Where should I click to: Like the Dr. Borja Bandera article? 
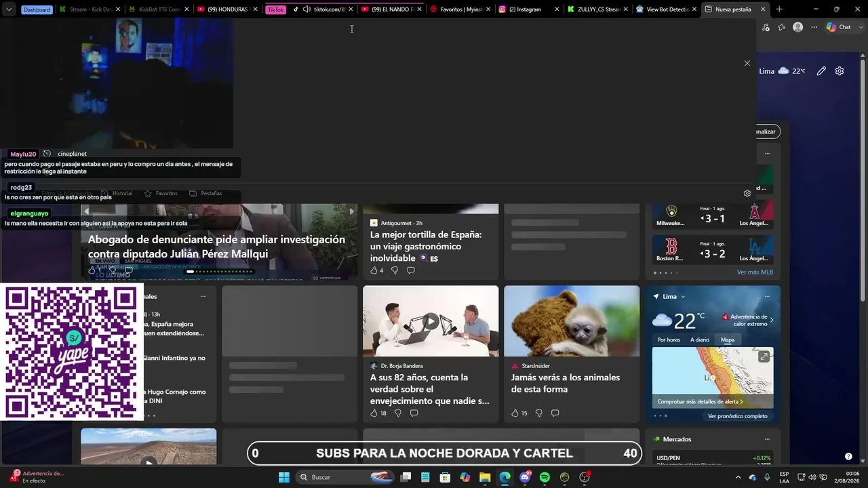374,413
